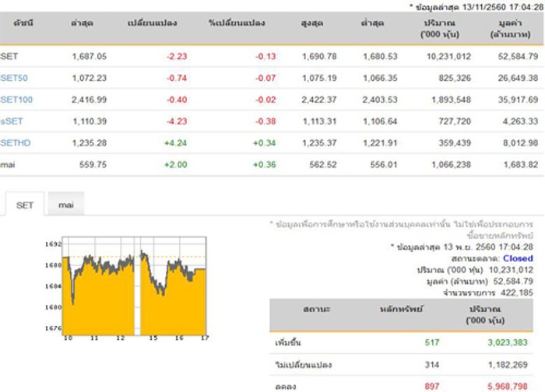Switch to the mai chart tab

coord(66,205)
